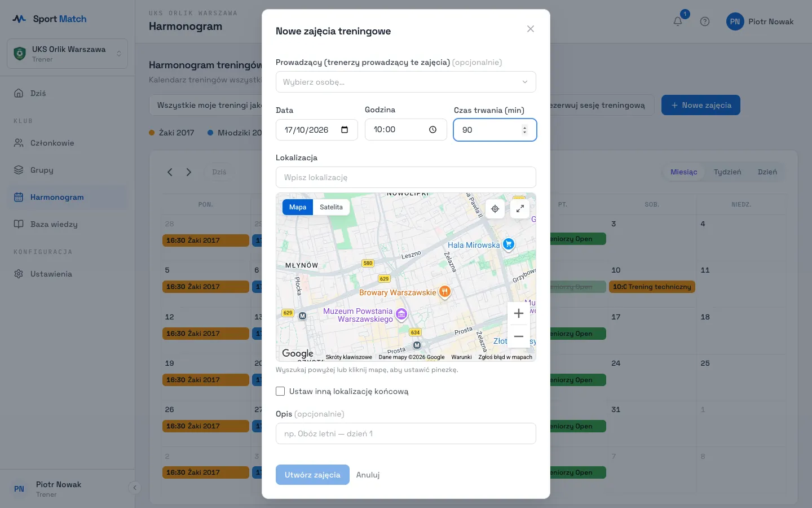This screenshot has height=508, width=812.
Task: Click the Muzeum Powstania Warszawskiego pin
Action: tap(401, 314)
